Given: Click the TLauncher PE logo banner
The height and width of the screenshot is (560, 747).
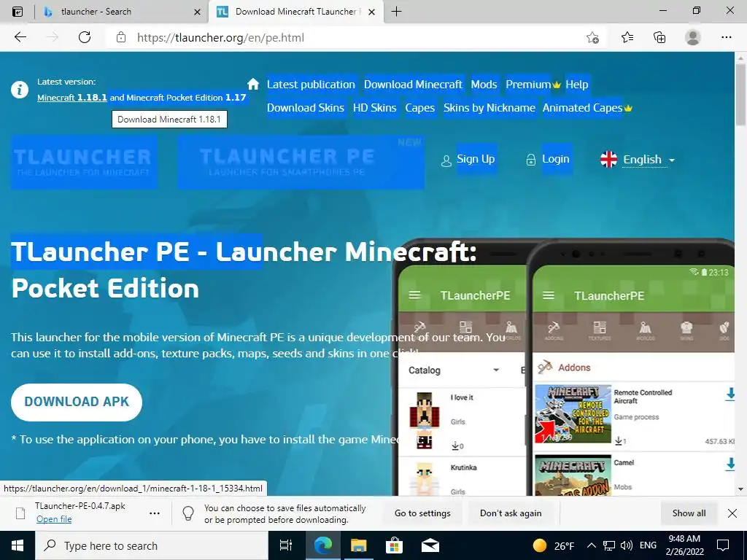Looking at the screenshot, I should click(301, 162).
